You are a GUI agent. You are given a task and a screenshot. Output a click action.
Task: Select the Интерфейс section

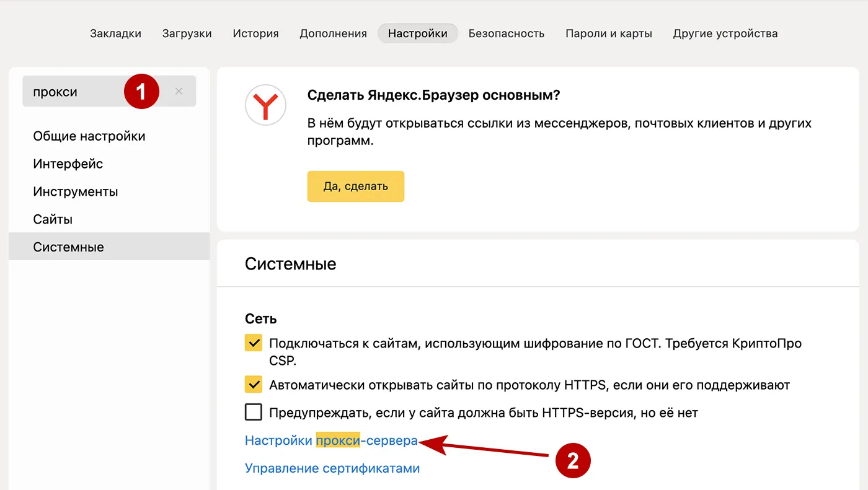[x=67, y=164]
